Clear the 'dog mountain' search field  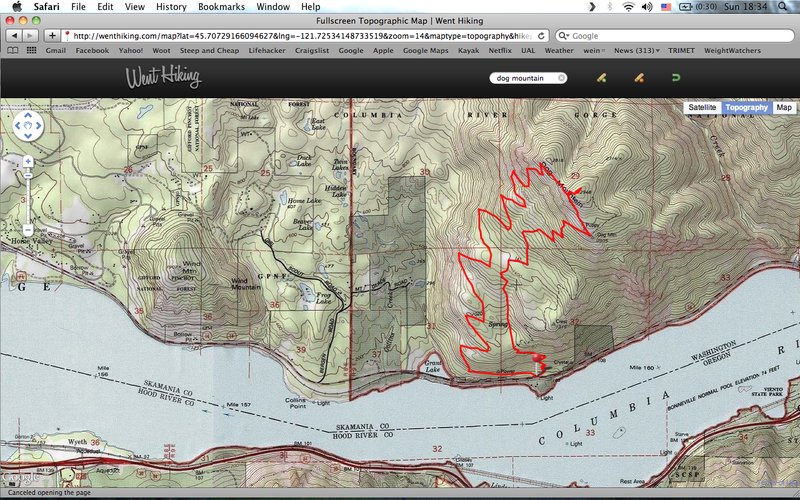point(561,78)
